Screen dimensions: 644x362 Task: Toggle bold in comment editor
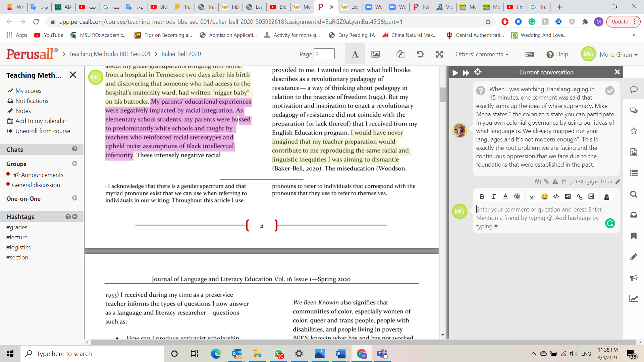tap(482, 197)
